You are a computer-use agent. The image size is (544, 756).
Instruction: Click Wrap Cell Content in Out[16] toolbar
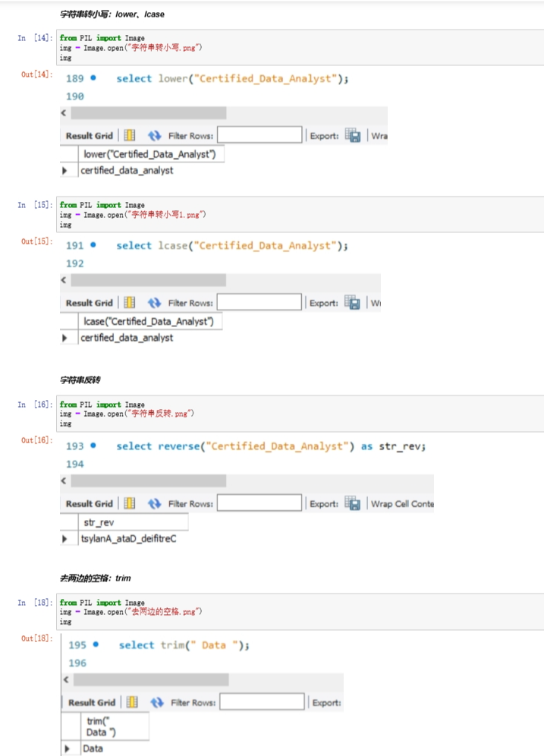pyautogui.click(x=402, y=504)
